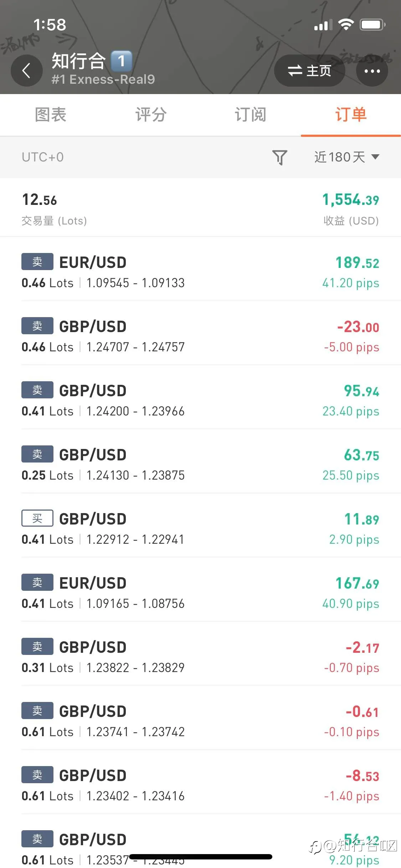Select the 订单 tab

click(351, 115)
